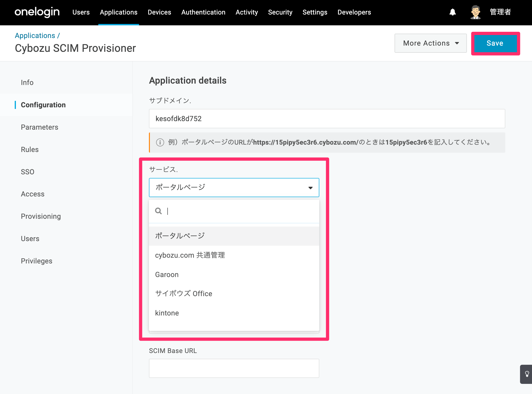Open the Developers top menu
532x394 pixels.
[354, 12]
